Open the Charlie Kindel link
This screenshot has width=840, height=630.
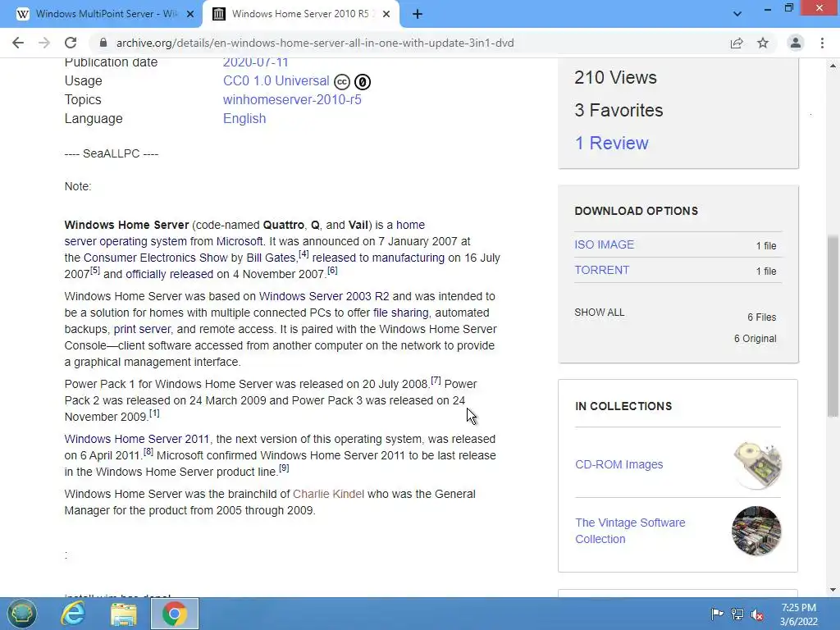point(328,494)
